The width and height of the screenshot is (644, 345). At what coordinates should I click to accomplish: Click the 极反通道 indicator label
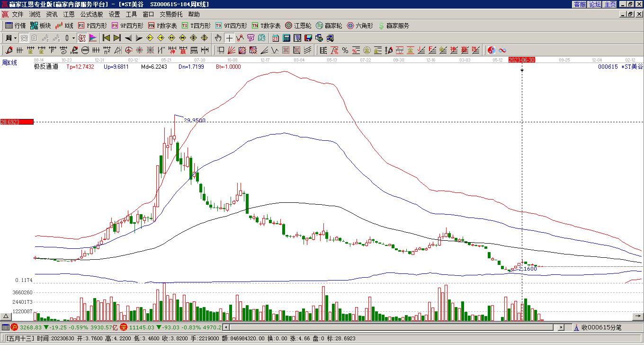pos(46,67)
